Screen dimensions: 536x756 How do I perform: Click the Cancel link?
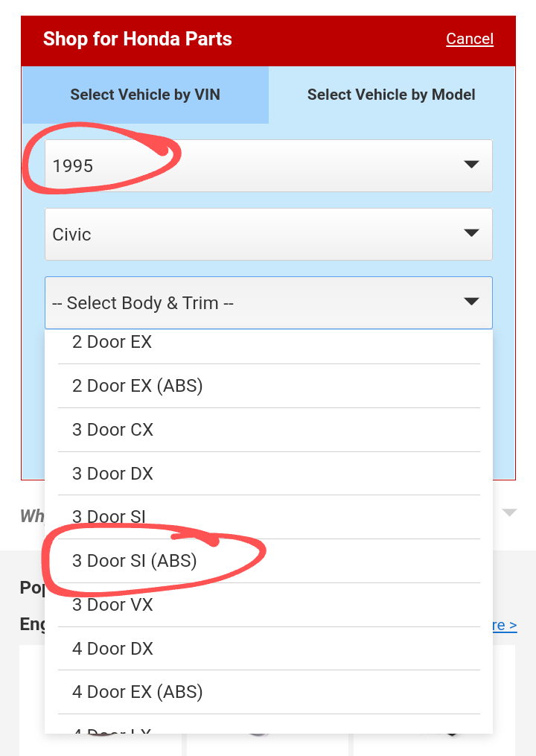[470, 39]
